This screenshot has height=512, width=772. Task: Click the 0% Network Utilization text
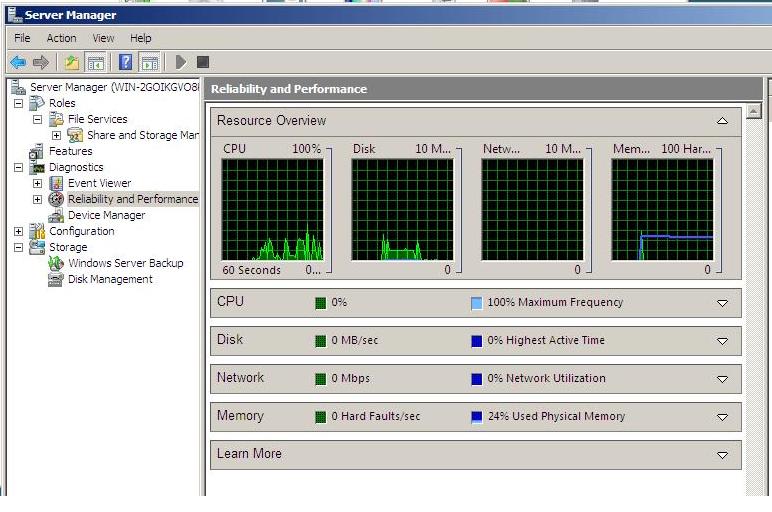(x=547, y=379)
